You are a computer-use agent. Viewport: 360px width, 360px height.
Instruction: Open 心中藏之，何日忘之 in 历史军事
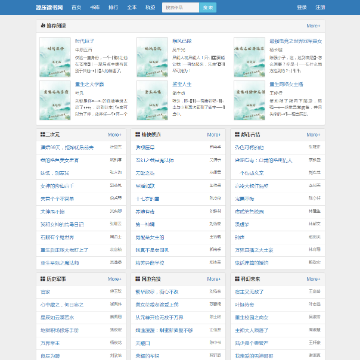pos(62,305)
